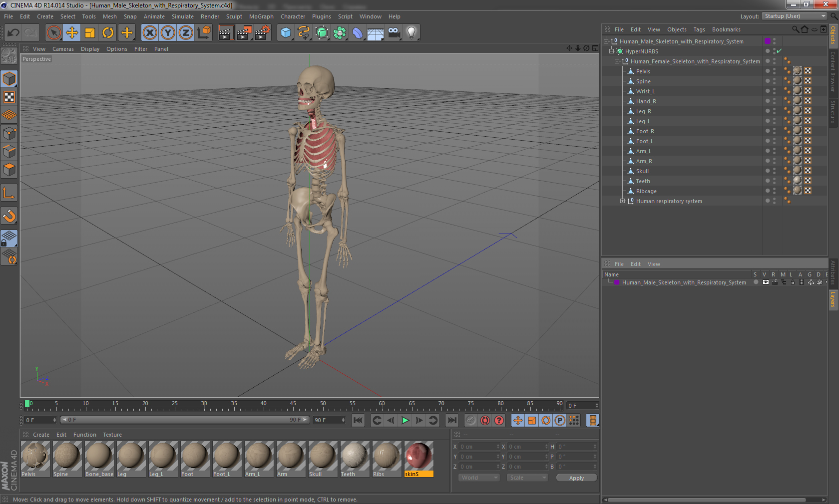This screenshot has height=504, width=839.
Task: Open the MoGraph menu
Action: 261,16
